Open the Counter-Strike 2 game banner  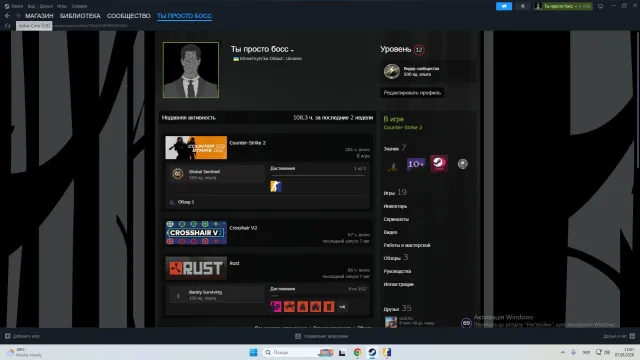click(196, 147)
